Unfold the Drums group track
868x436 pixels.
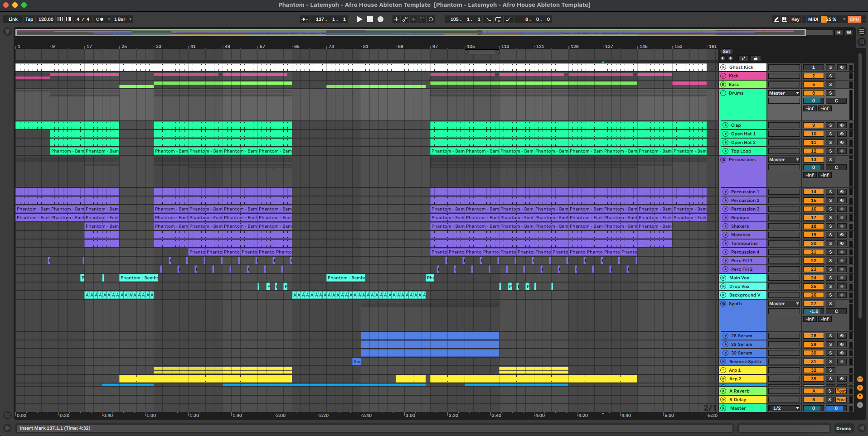[723, 93]
